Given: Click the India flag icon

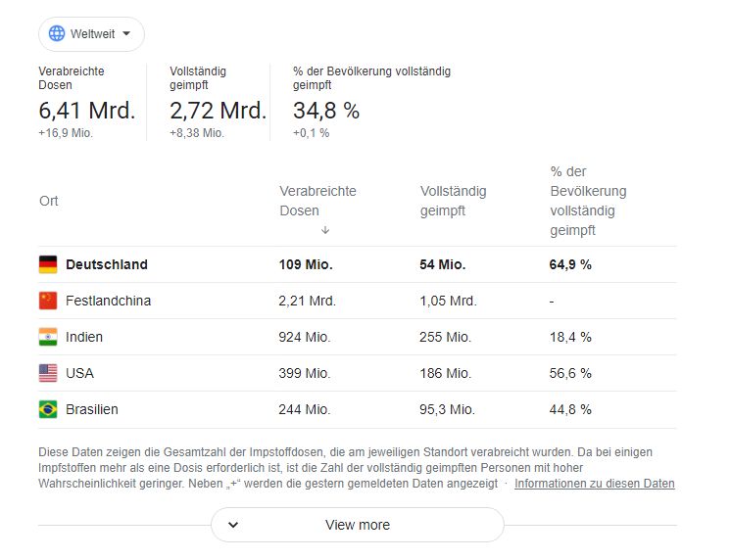Looking at the screenshot, I should [x=48, y=337].
